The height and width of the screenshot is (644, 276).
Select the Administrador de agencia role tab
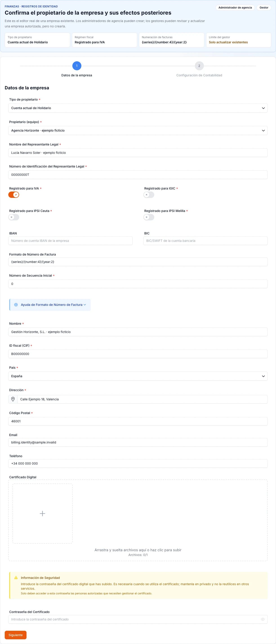235,7
